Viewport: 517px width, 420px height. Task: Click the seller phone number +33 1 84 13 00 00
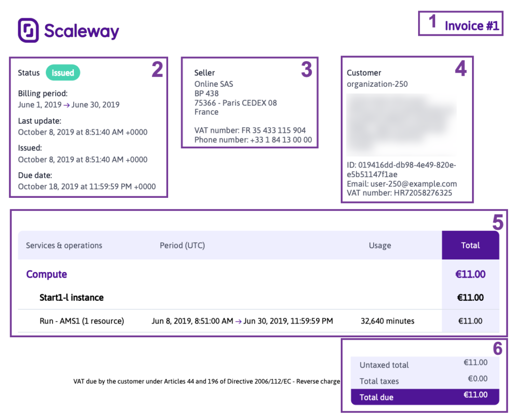(281, 140)
